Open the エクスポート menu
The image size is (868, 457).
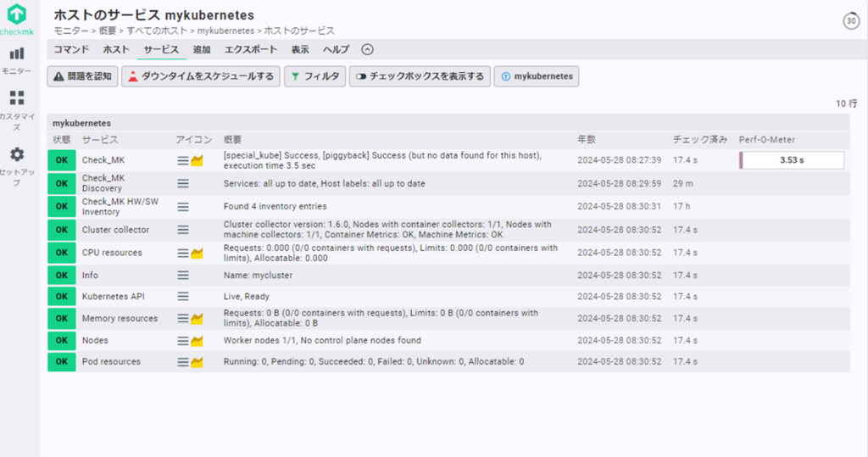point(251,49)
